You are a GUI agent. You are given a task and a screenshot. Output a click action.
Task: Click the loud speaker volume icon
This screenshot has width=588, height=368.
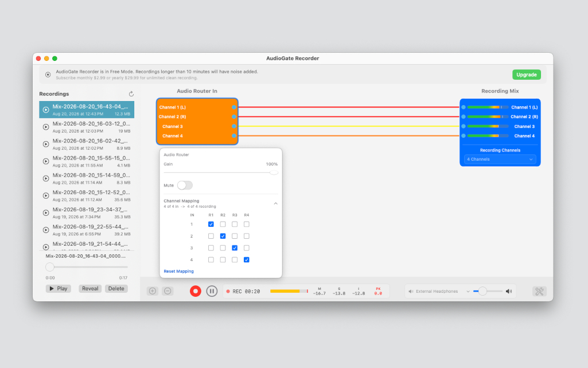pos(508,292)
